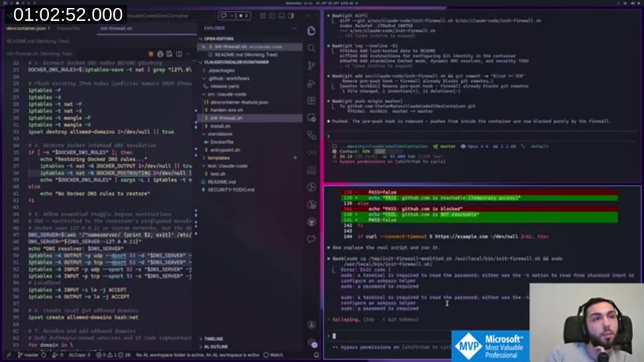Open the Search view in activity bar
644x362 pixels.
click(x=311, y=48)
